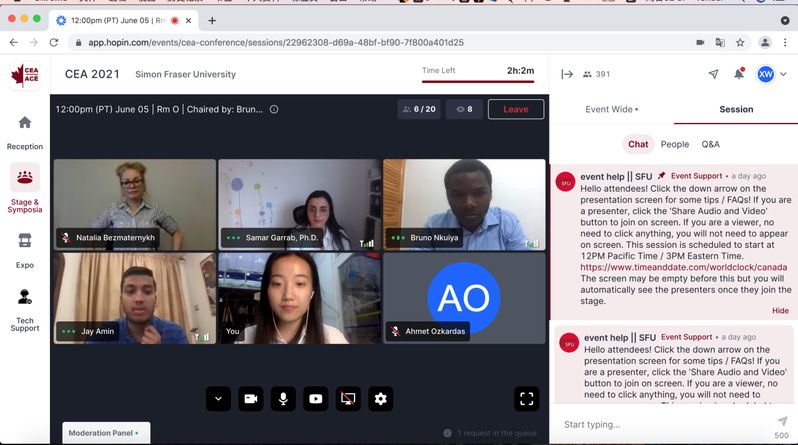The image size is (798, 445).
Task: Click the chat message input field
Action: click(x=660, y=424)
